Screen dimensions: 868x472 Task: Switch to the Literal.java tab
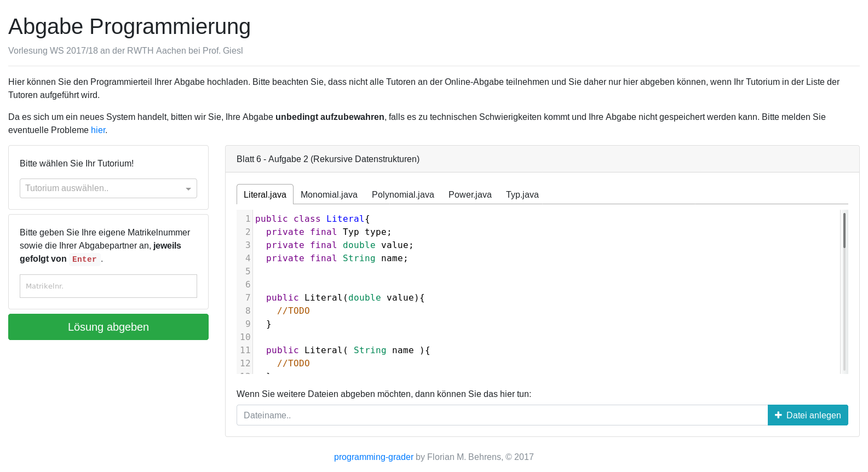265,194
